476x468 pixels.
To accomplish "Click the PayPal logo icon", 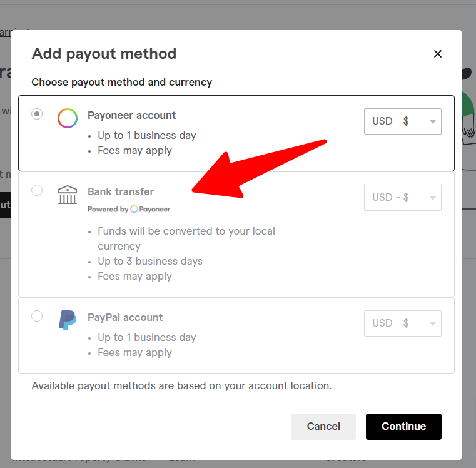I will (68, 320).
